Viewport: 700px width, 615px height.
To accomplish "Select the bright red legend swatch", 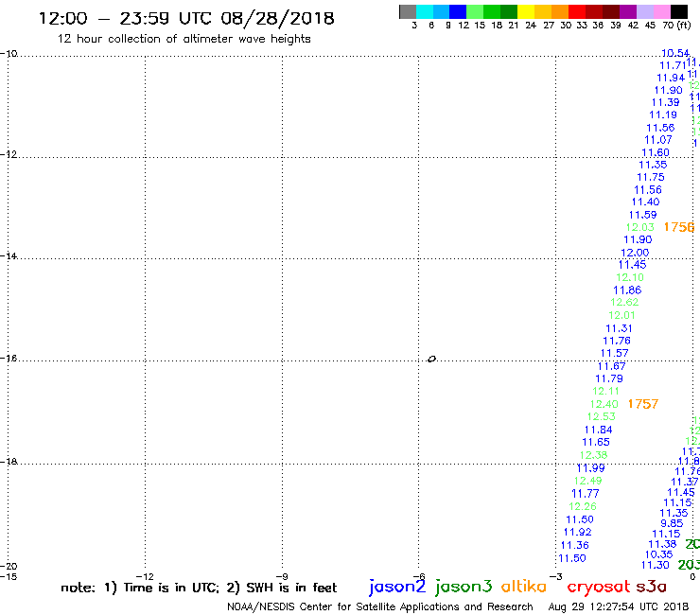I will click(x=577, y=11).
